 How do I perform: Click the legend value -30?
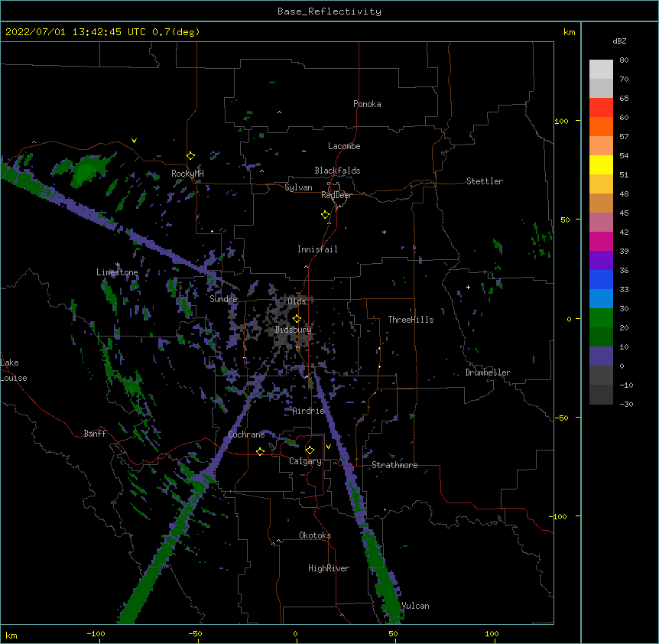coord(626,404)
